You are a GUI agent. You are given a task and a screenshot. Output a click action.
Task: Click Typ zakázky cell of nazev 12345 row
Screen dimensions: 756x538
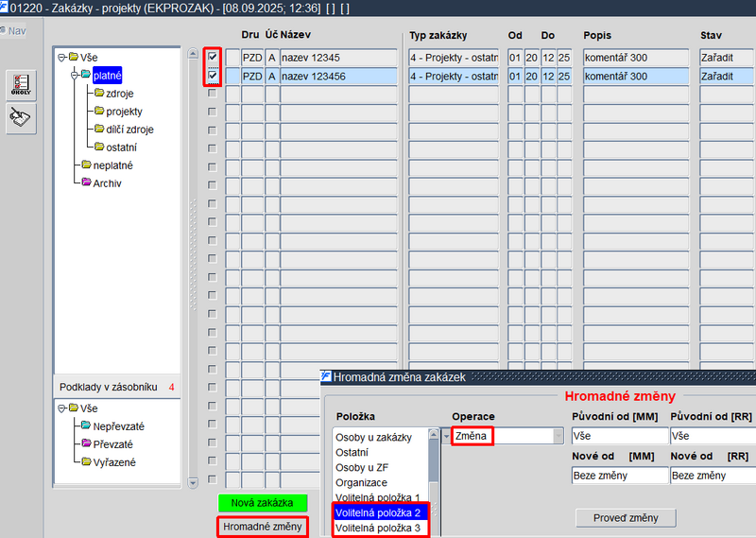point(454,58)
